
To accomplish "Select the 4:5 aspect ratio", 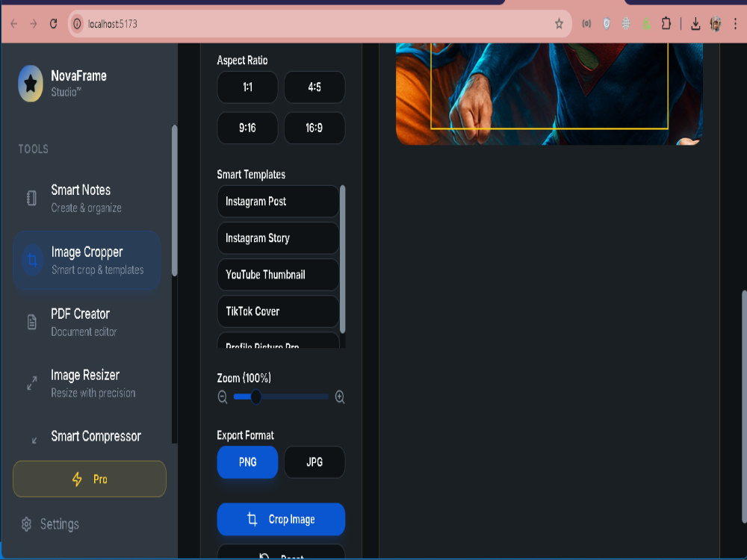I will (x=314, y=87).
